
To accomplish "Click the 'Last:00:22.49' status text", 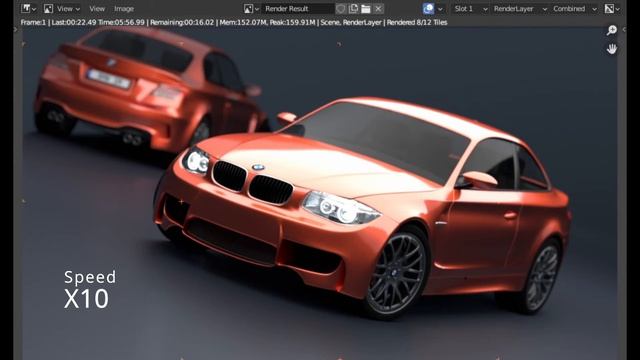I will tap(74, 22).
